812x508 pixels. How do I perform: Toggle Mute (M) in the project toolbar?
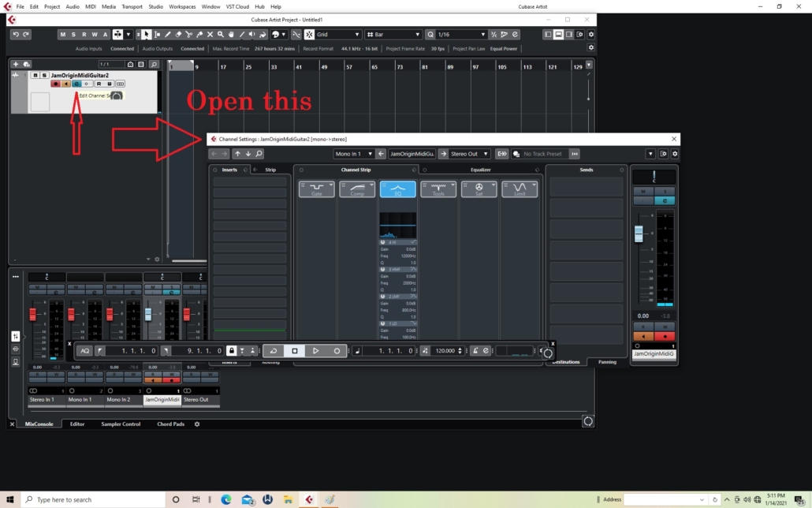[x=62, y=34]
